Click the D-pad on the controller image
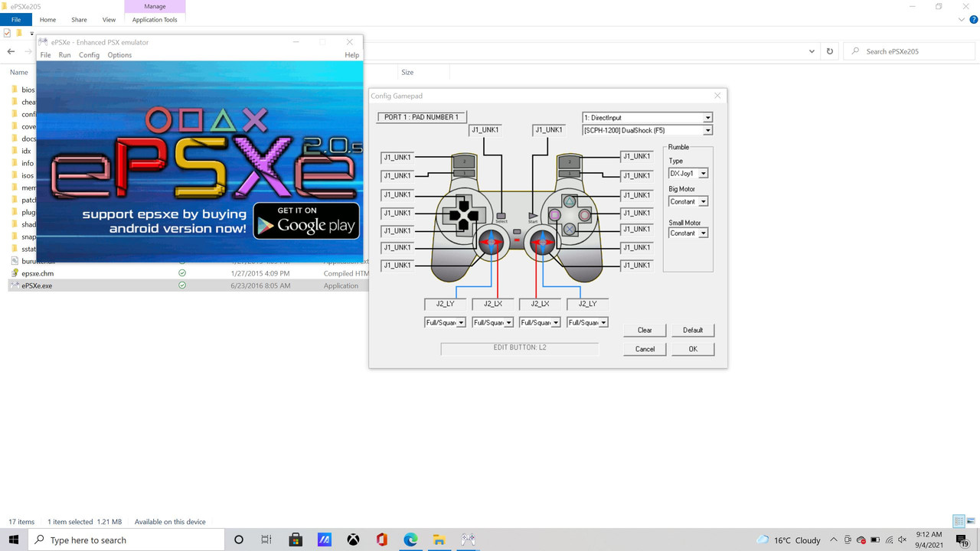Image resolution: width=980 pixels, height=551 pixels. 463,216
